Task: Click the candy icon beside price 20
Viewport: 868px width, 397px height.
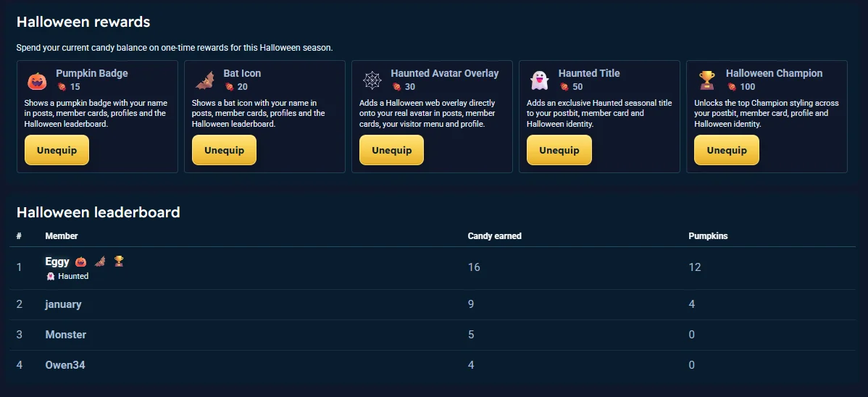Action: [x=229, y=87]
